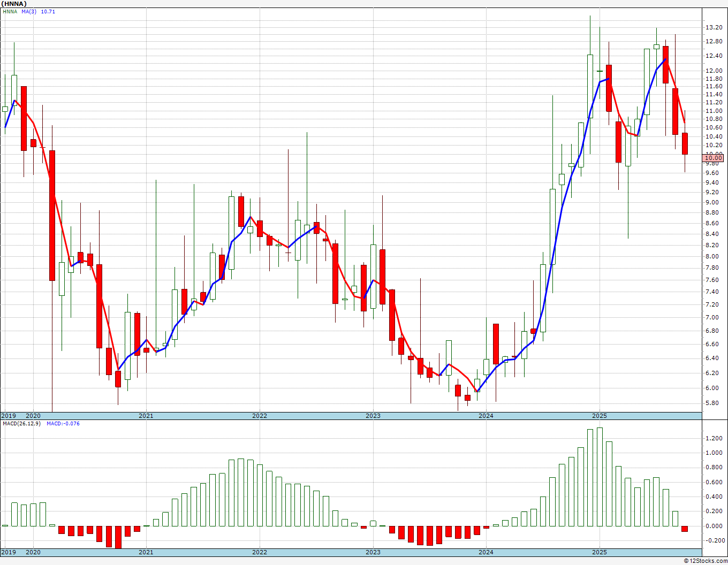Select 2024 on the lower MACD timeline

tap(486, 552)
